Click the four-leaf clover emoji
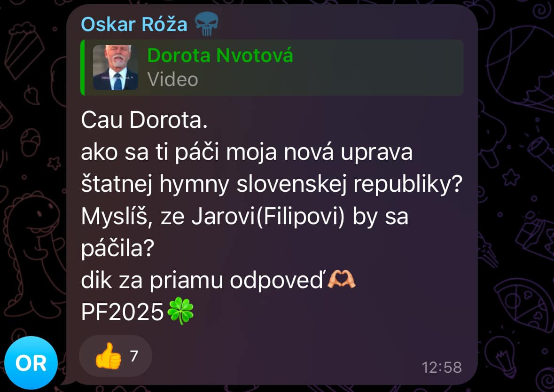The width and height of the screenshot is (554, 392). tap(180, 311)
